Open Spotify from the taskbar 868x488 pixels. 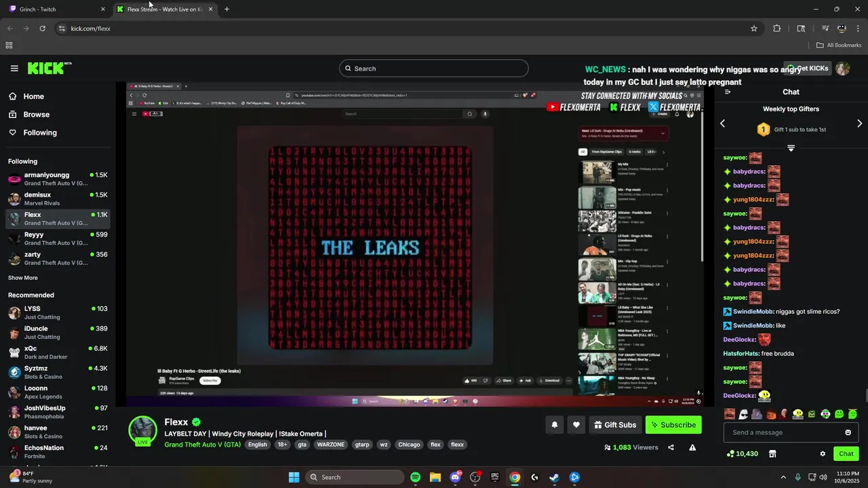pyautogui.click(x=416, y=477)
